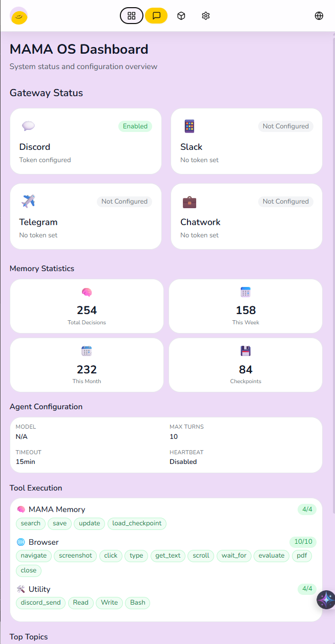Open the settings gear icon

point(205,15)
